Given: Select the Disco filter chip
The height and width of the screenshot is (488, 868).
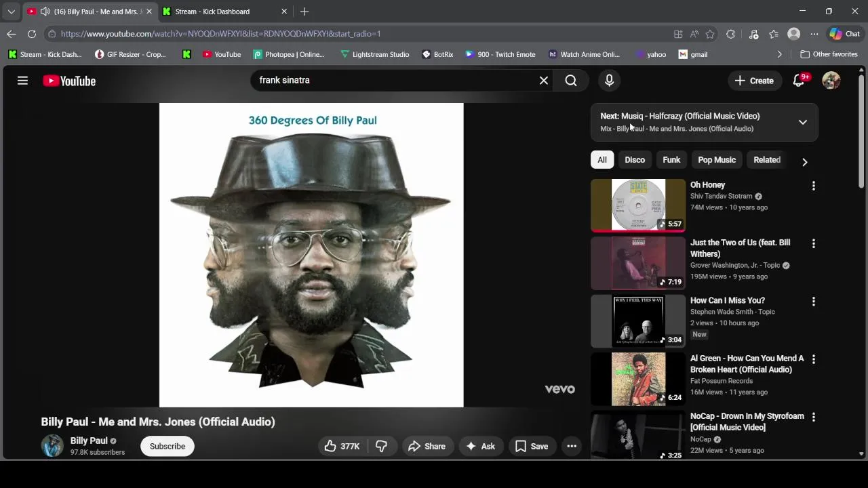Looking at the screenshot, I should point(635,160).
